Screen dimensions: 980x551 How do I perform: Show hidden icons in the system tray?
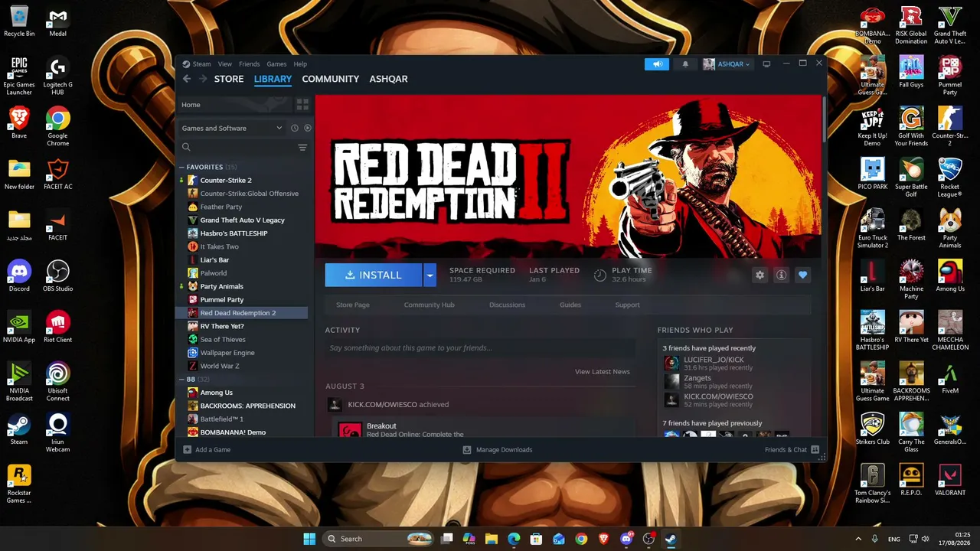click(x=857, y=539)
